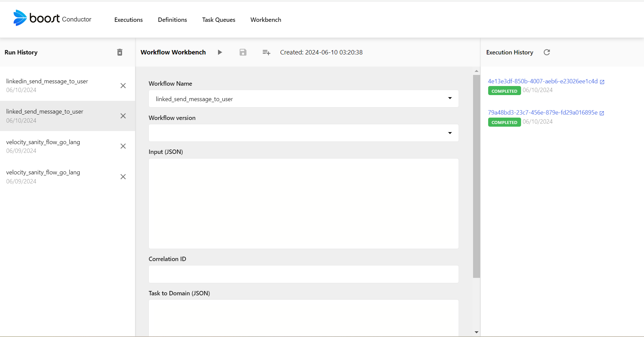Click the Workflow Workbench heading
The width and height of the screenshot is (644, 337).
tap(173, 52)
